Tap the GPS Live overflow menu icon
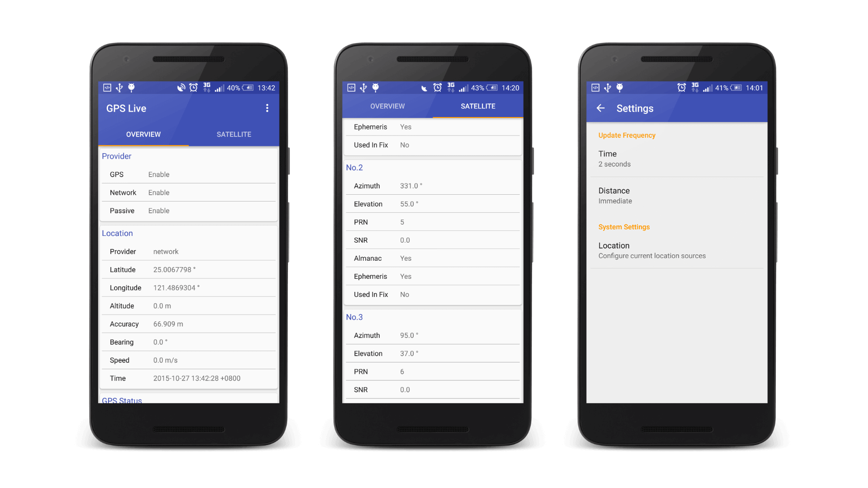 (268, 108)
